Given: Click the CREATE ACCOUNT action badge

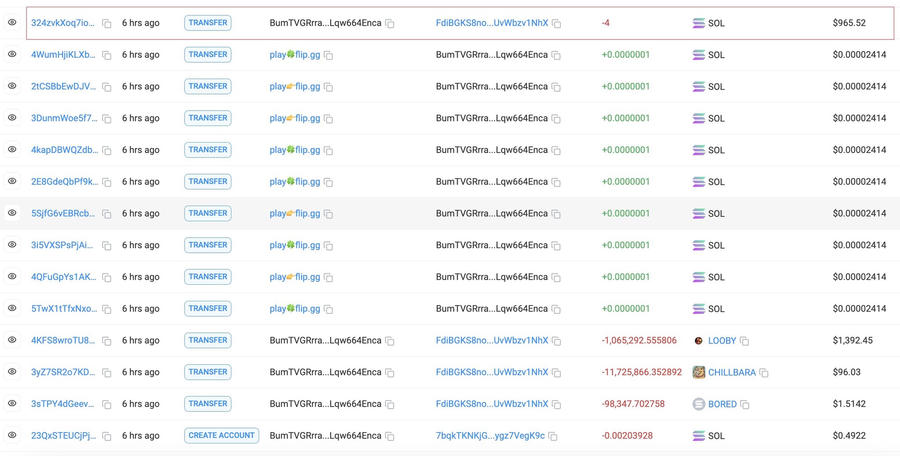Looking at the screenshot, I should [x=222, y=435].
